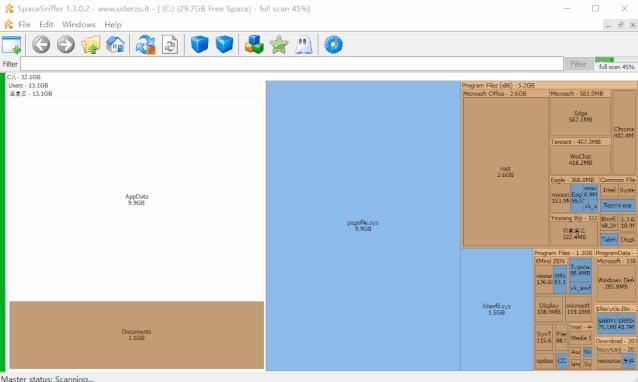This screenshot has width=638, height=382.
Task: Toggle the green star free space icon
Action: coord(279,45)
